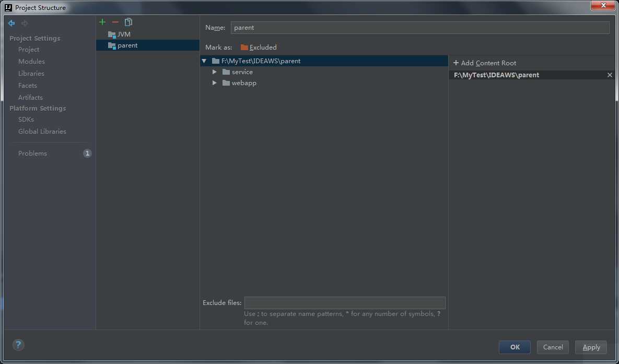This screenshot has height=364, width=619.
Task: Open the Libraries settings section
Action: click(31, 74)
